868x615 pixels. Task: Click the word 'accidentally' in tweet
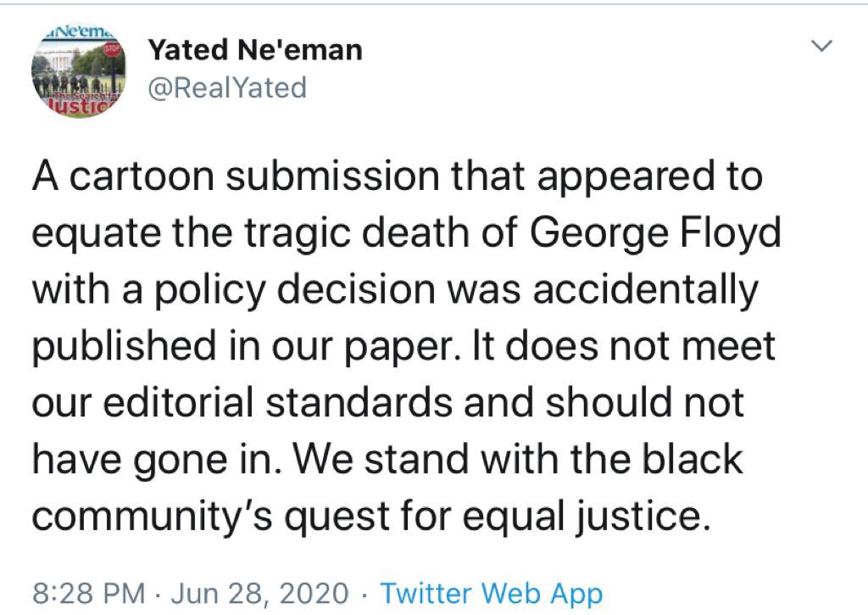644,289
